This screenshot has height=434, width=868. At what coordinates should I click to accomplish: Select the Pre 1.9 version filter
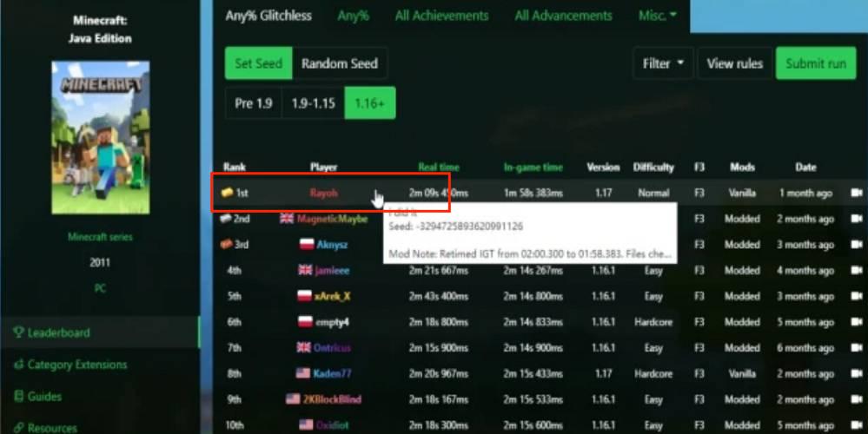(254, 103)
